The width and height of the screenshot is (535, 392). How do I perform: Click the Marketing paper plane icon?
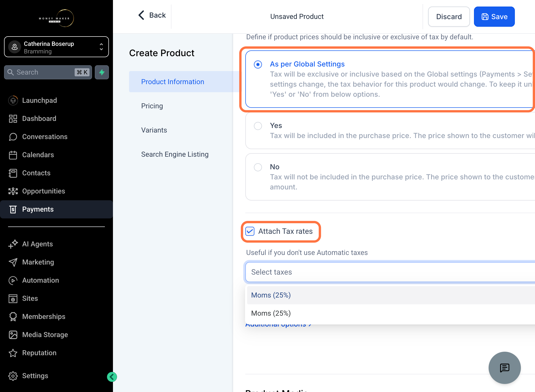coord(13,262)
